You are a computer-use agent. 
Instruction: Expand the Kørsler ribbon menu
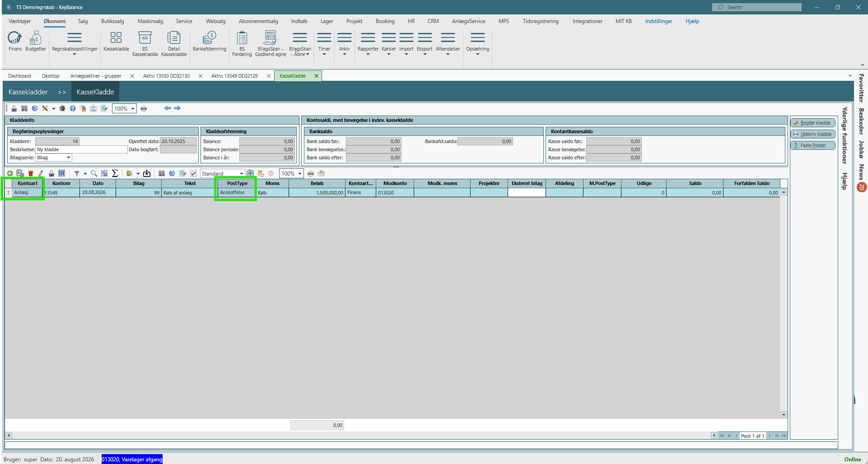click(389, 44)
